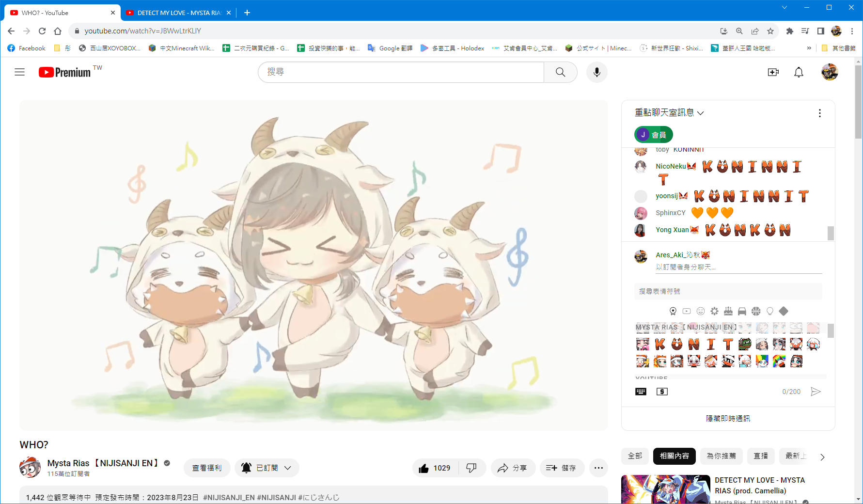
Task: Select the basketball activities emoji category
Action: pos(756,311)
